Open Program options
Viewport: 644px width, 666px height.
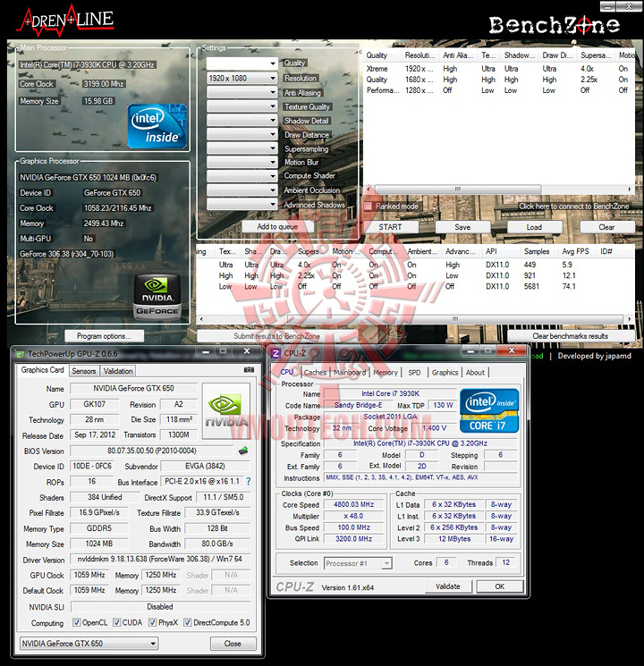[104, 336]
